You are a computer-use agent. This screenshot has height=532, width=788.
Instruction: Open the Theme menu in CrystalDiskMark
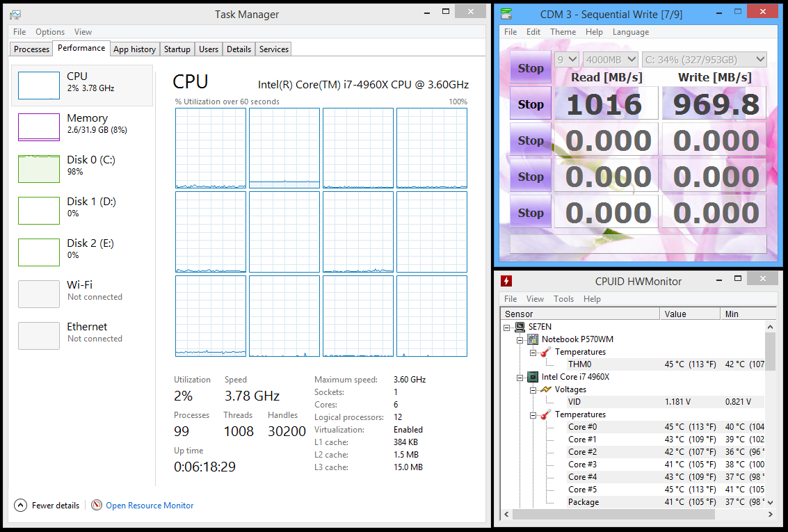(x=563, y=32)
